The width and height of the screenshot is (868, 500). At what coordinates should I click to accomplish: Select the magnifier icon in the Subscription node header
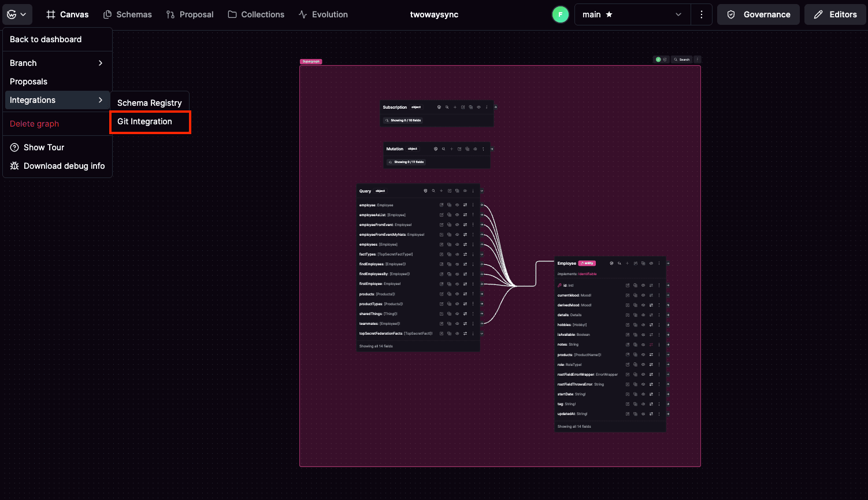tap(447, 107)
